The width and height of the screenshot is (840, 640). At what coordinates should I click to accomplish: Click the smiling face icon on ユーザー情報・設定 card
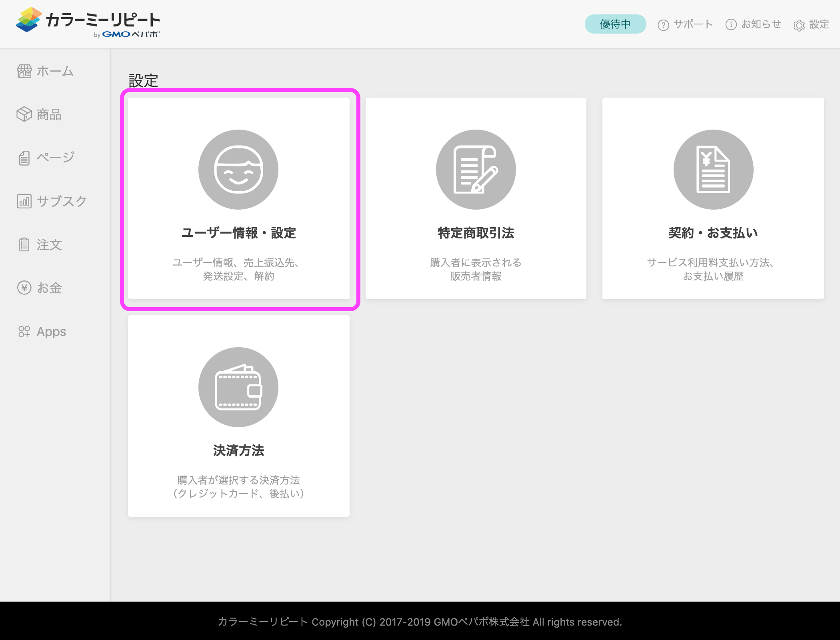[238, 170]
